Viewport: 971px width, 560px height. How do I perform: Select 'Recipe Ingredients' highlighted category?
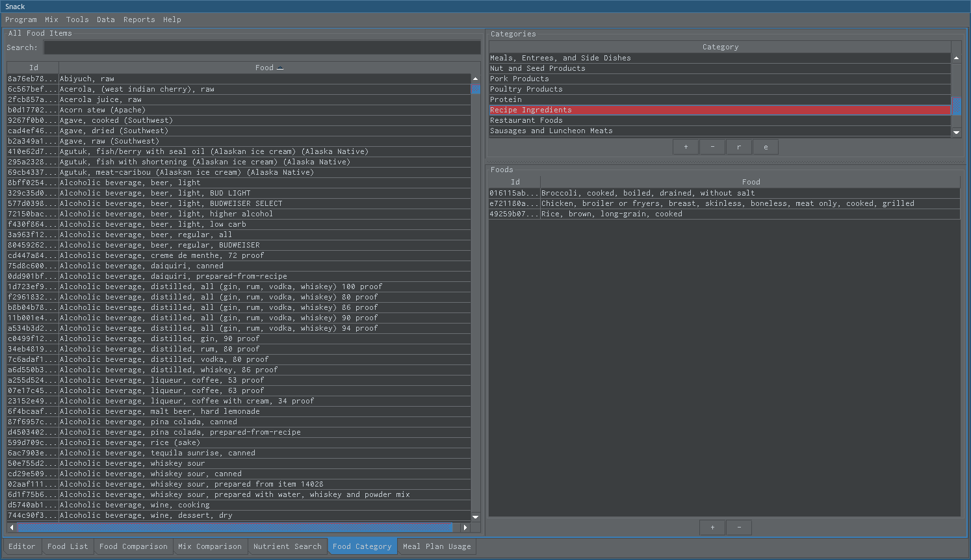click(720, 110)
